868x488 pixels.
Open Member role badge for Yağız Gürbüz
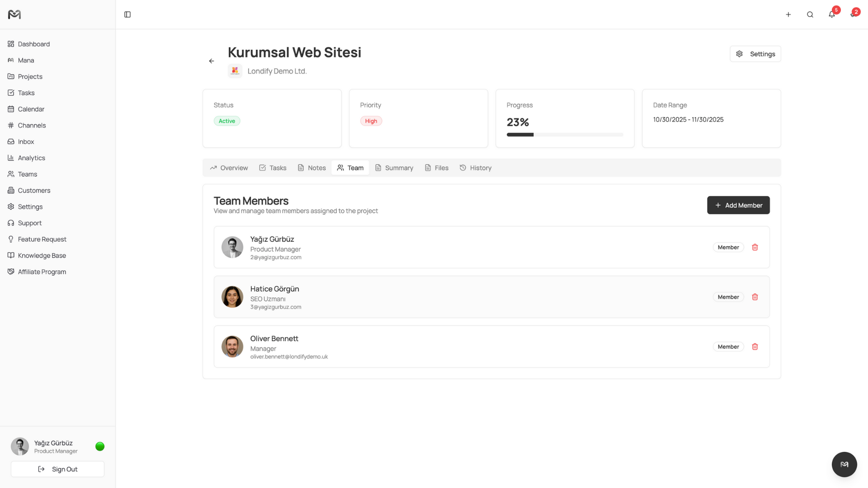pos(728,247)
